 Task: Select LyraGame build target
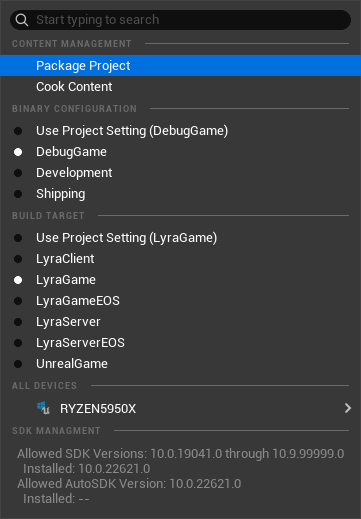tap(180, 280)
